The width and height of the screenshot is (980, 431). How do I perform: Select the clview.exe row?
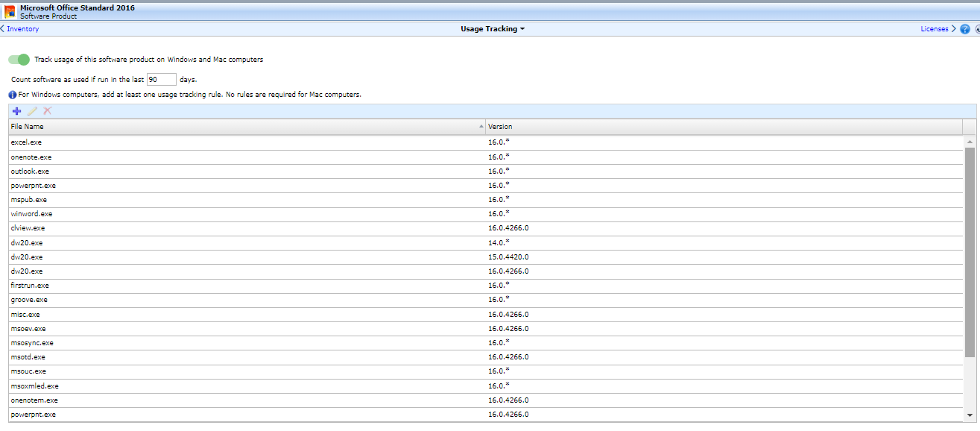tap(485, 228)
